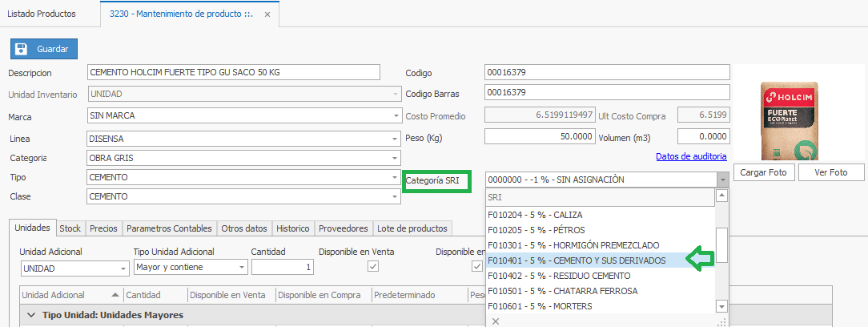
Task: Toggle the Disponible en Compra checkbox
Action: coord(476,267)
